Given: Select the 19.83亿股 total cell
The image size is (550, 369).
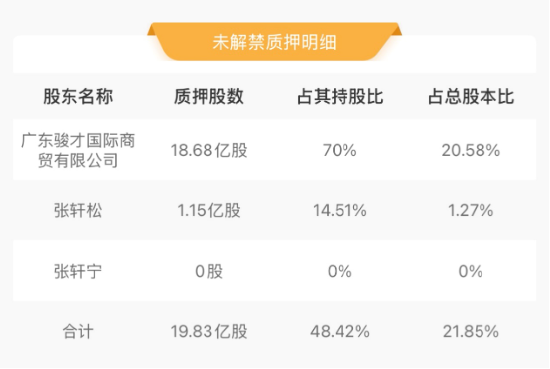Looking at the screenshot, I should pyautogui.click(x=209, y=331).
